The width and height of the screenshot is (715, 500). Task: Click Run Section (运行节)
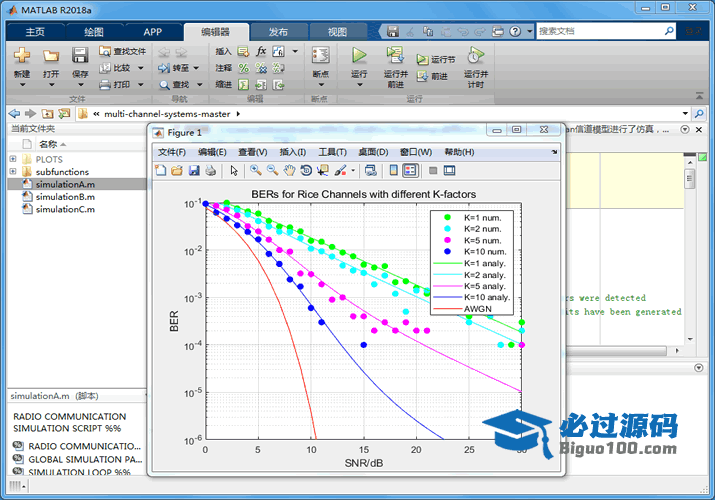pos(436,59)
